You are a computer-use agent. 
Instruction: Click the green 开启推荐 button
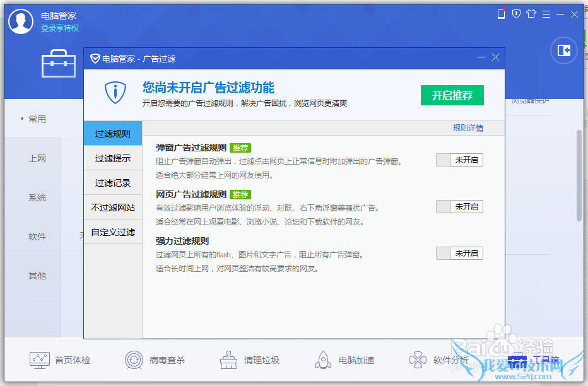pyautogui.click(x=452, y=95)
